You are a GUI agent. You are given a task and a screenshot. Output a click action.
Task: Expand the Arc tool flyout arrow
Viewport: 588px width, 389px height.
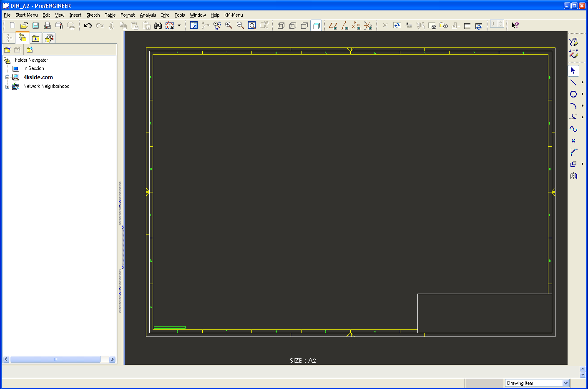(x=583, y=106)
